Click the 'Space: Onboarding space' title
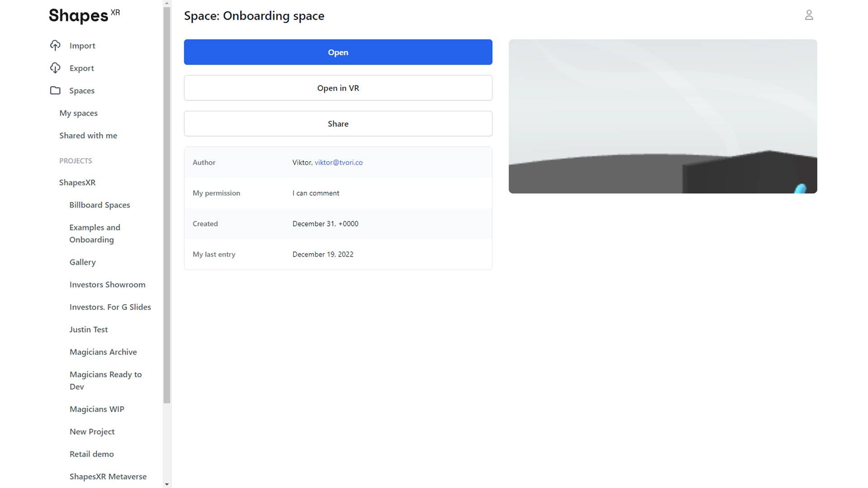 tap(254, 16)
